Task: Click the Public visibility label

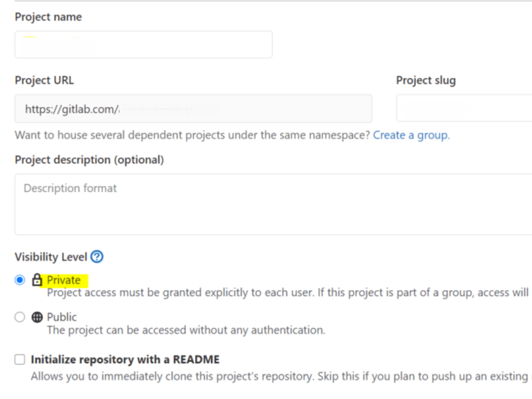Action: [62, 317]
